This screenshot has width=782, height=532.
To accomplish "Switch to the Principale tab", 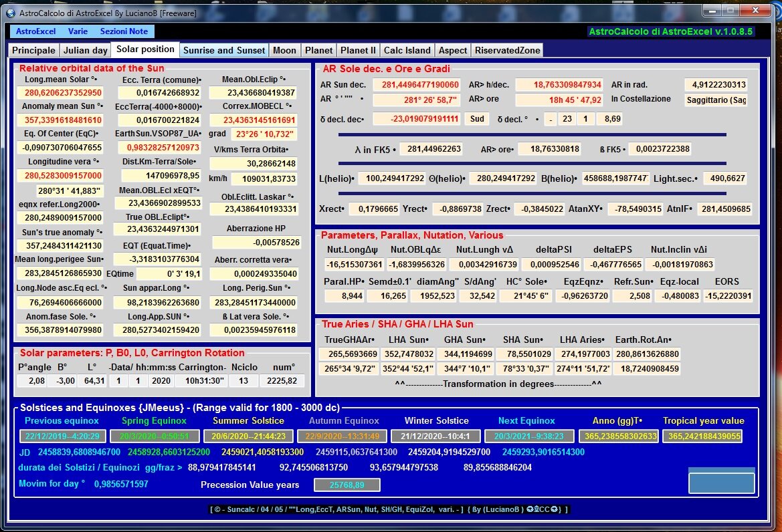I will (x=34, y=50).
